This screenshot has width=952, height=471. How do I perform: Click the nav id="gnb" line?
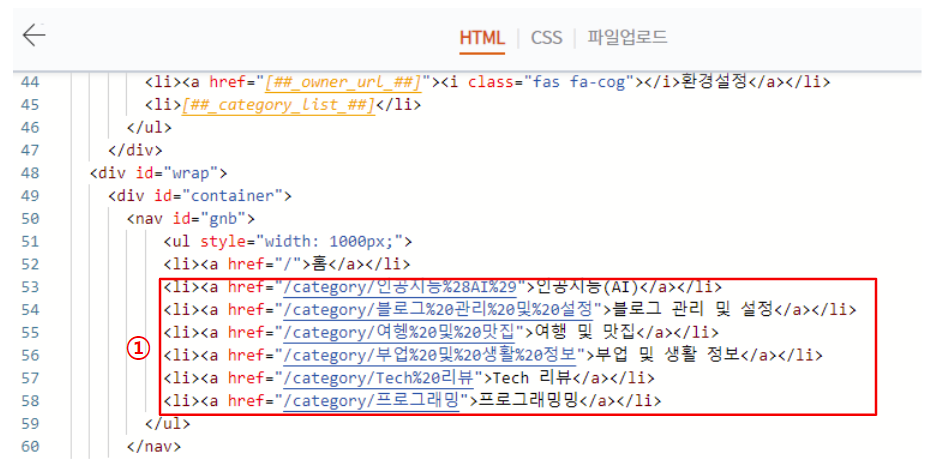click(191, 219)
